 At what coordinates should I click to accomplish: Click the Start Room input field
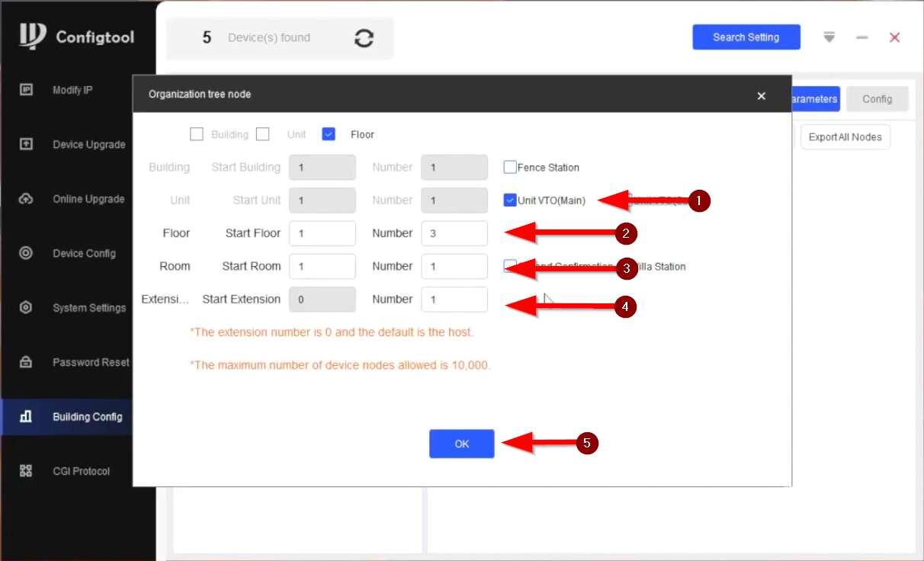tap(322, 266)
